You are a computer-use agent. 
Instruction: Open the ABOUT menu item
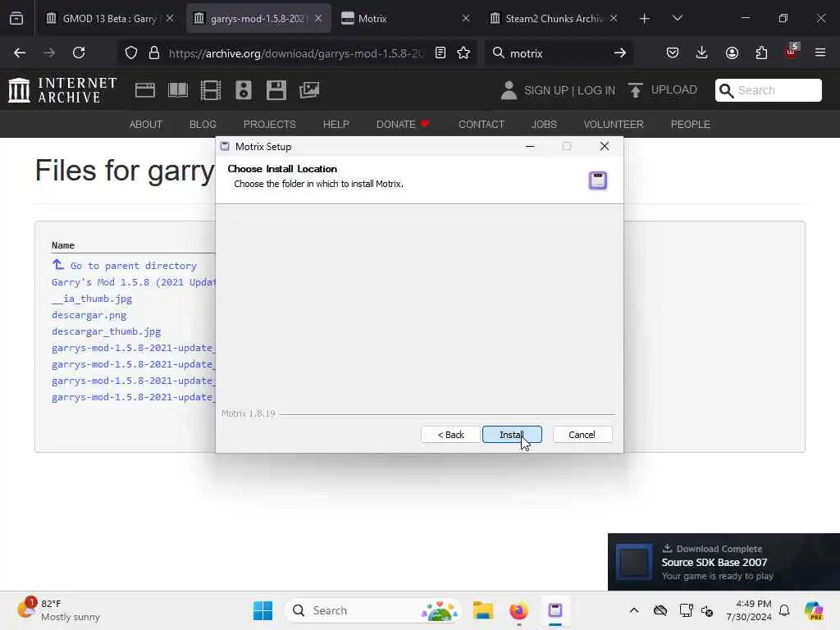146,125
